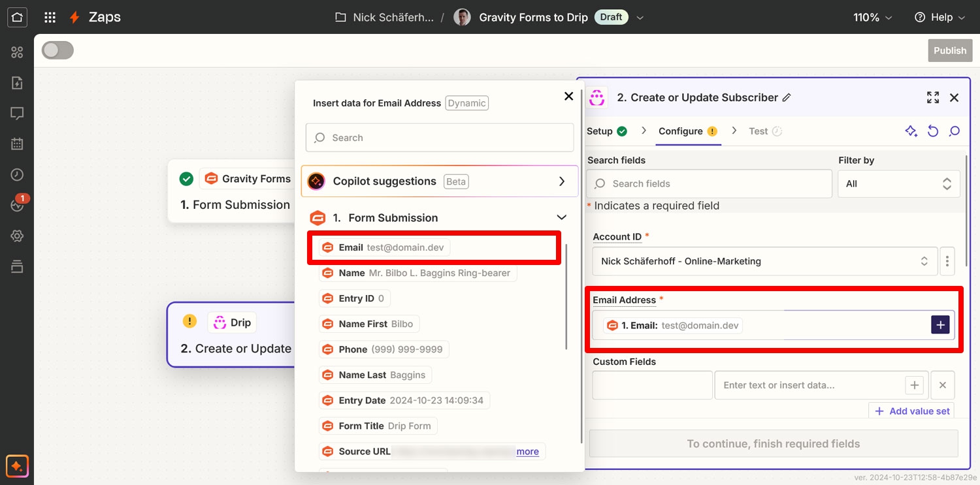
Task: Open the Filter by All dropdown
Action: click(898, 184)
